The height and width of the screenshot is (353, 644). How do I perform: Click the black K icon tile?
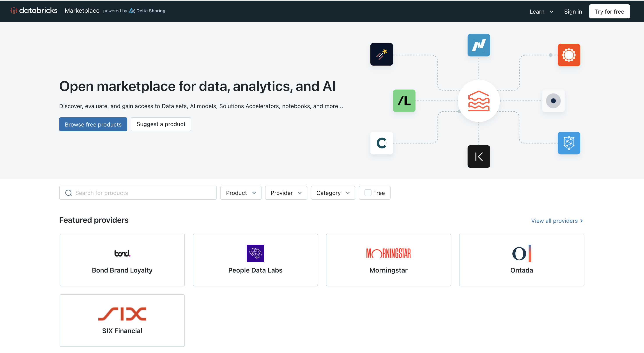coord(478,157)
